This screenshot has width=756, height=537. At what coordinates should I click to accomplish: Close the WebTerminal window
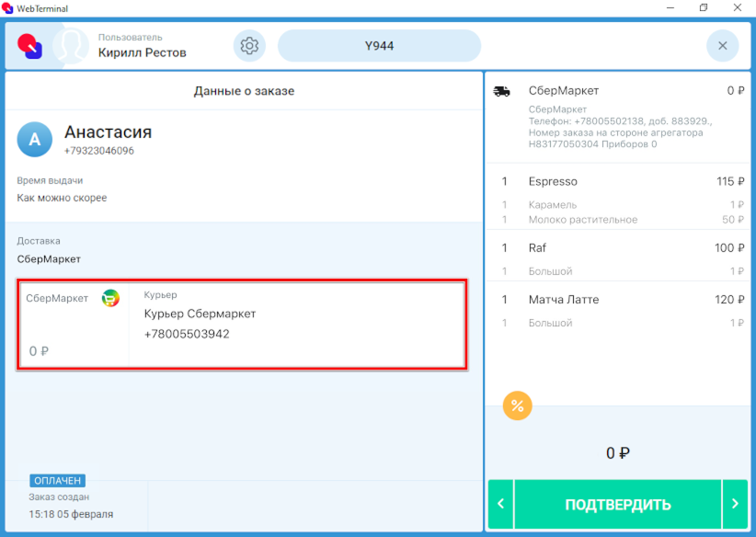(x=738, y=7)
